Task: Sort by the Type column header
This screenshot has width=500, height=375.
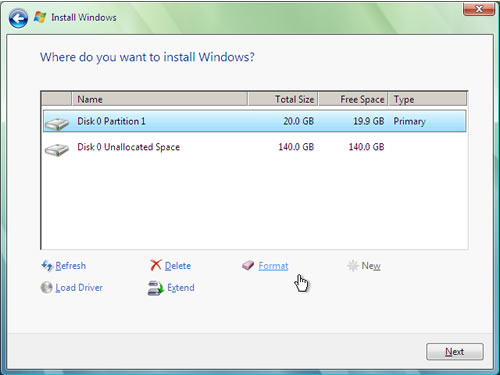Action: pyautogui.click(x=427, y=99)
